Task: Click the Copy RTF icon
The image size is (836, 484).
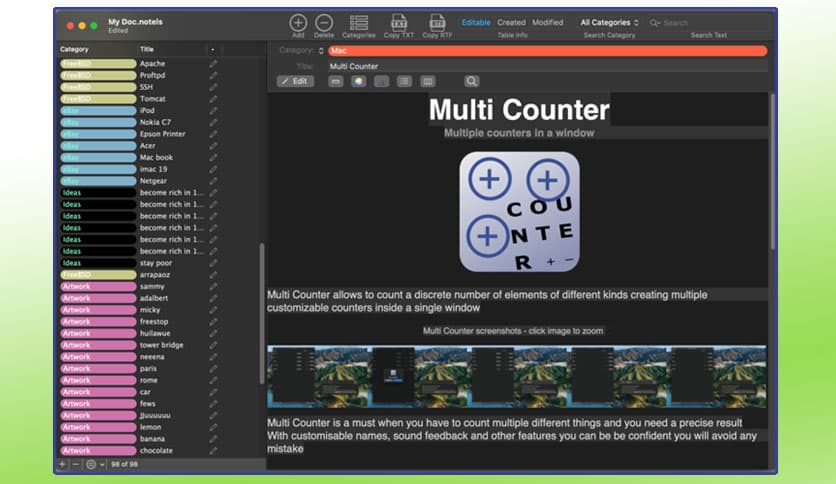Action: [x=437, y=22]
